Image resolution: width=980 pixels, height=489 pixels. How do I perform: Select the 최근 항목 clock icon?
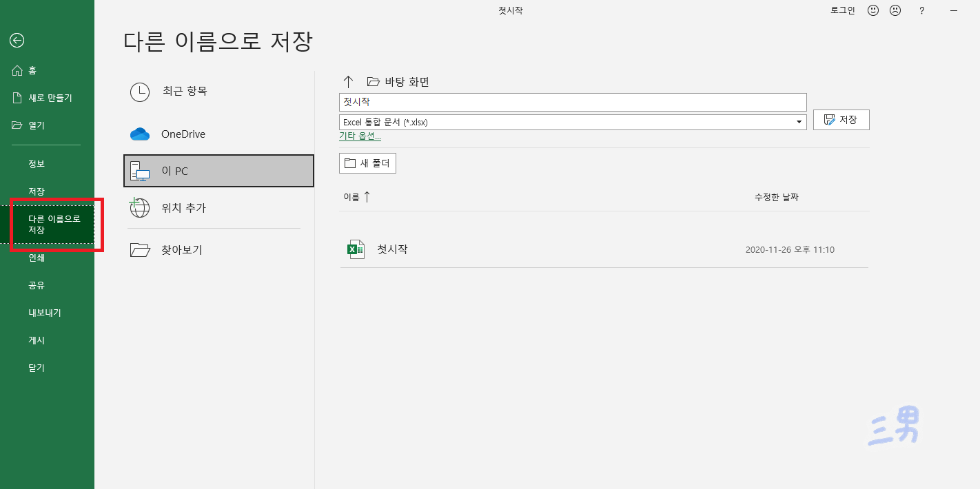click(140, 92)
